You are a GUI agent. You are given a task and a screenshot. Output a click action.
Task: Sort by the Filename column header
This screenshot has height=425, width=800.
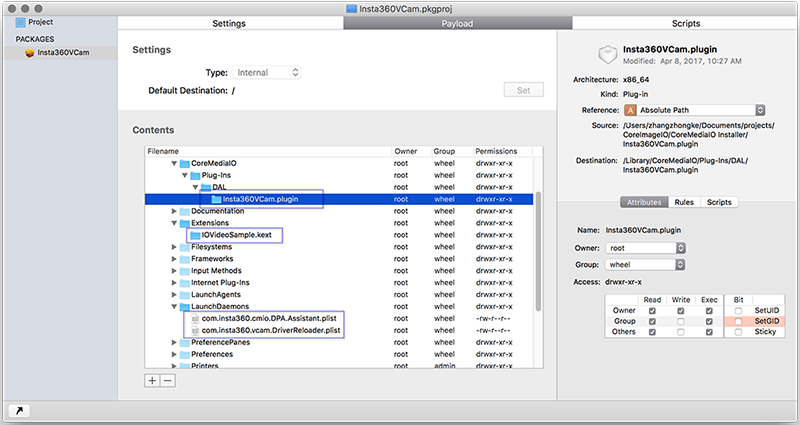[268, 152]
